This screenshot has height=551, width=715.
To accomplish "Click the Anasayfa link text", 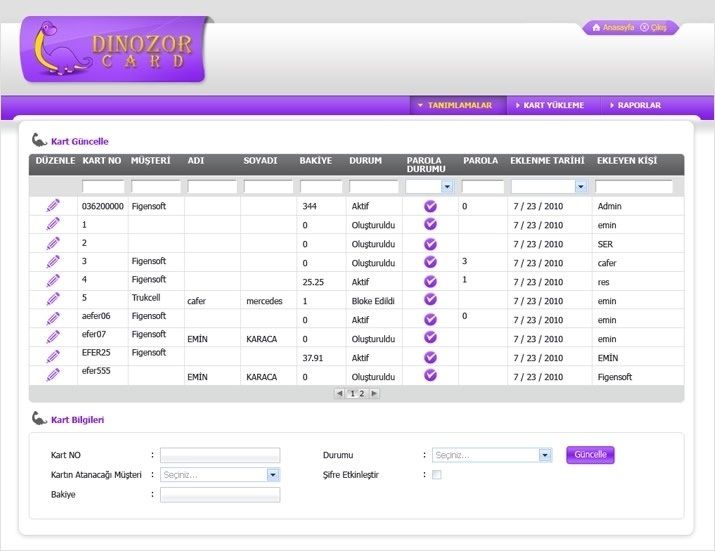I will point(618,27).
